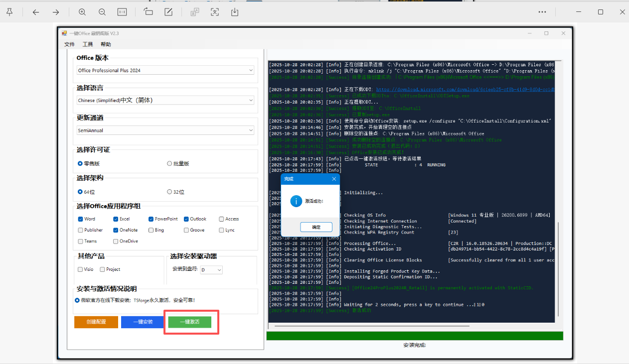Uncheck the OneNote checkbox
This screenshot has height=364, width=629.
[x=116, y=230]
